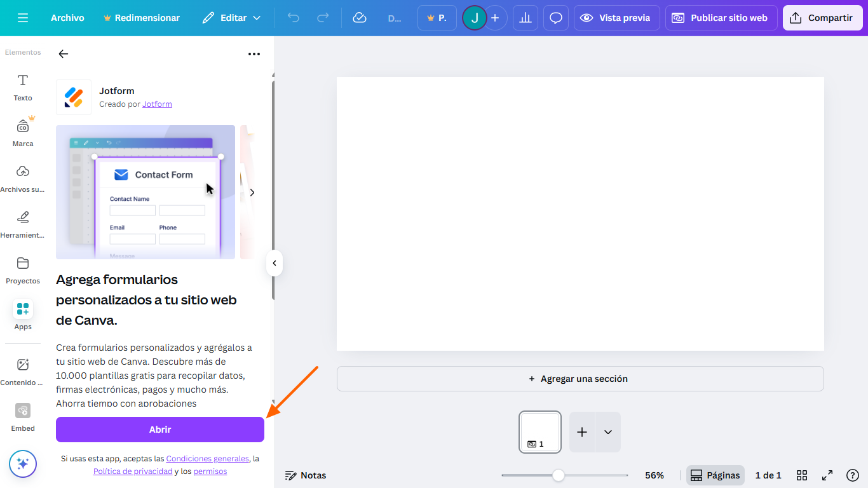Click the side panel scrollbar

(273, 190)
